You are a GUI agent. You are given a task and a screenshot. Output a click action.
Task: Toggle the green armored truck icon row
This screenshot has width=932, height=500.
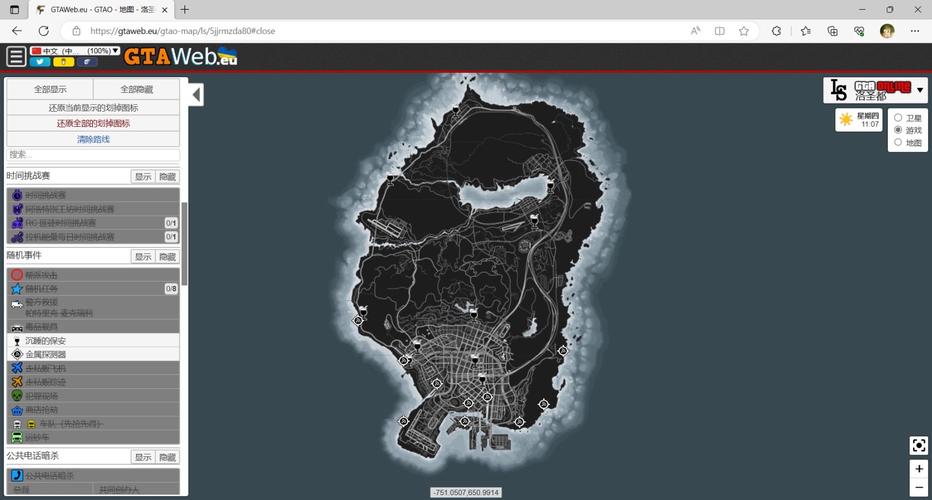(93, 437)
